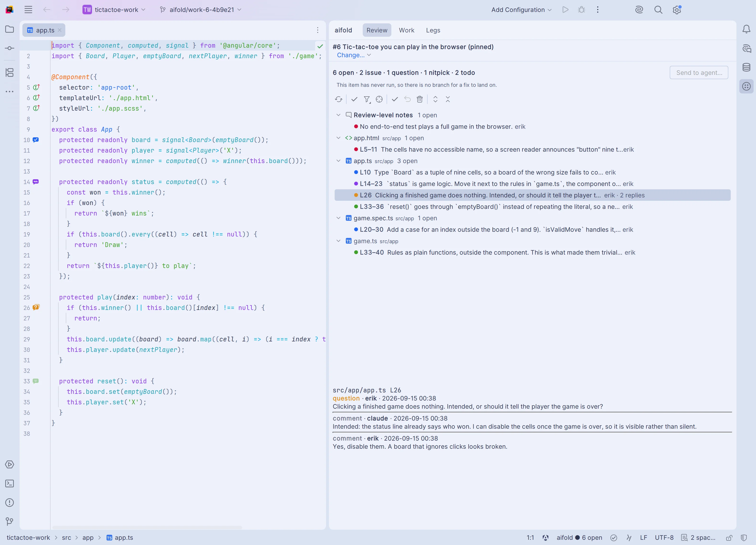756x545 pixels.
Task: Click the undo arrow in review toolbar
Action: click(407, 99)
